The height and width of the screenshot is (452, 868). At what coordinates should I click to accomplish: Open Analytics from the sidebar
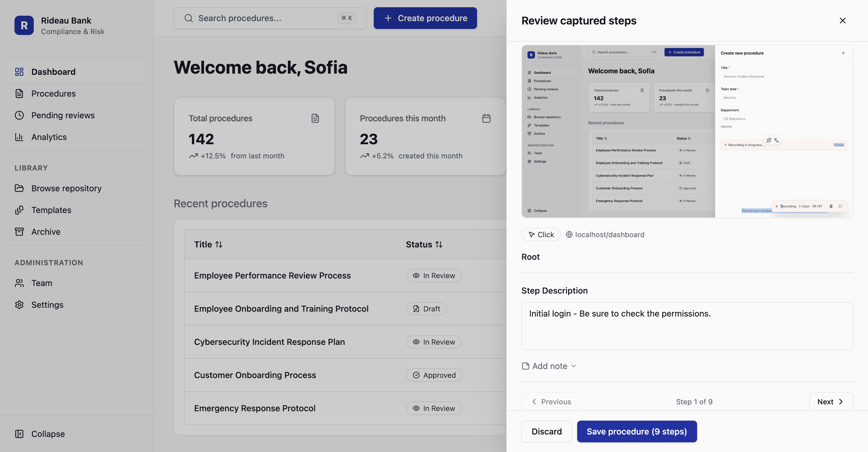coord(49,137)
